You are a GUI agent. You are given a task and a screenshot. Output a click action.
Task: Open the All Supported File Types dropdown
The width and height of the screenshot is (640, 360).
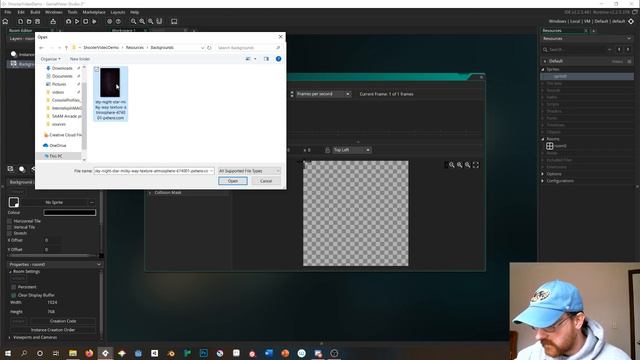pyautogui.click(x=249, y=171)
